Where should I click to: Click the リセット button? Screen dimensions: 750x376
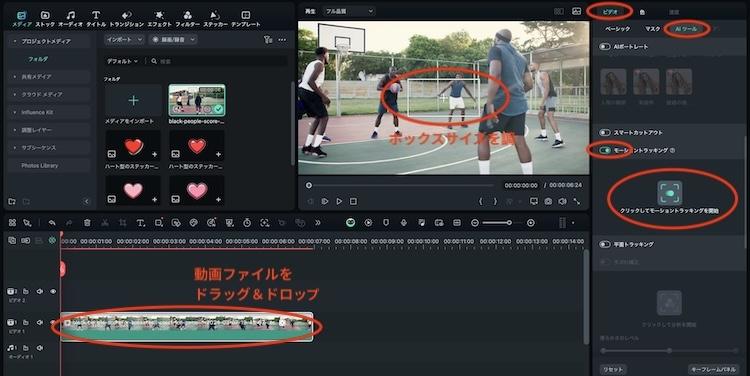tap(613, 369)
